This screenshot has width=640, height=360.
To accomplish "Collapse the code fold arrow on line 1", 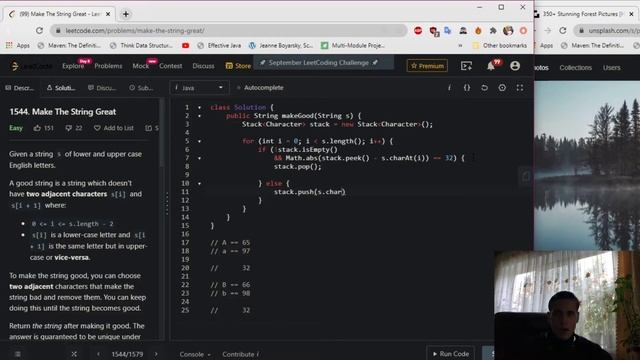I will point(200,107).
